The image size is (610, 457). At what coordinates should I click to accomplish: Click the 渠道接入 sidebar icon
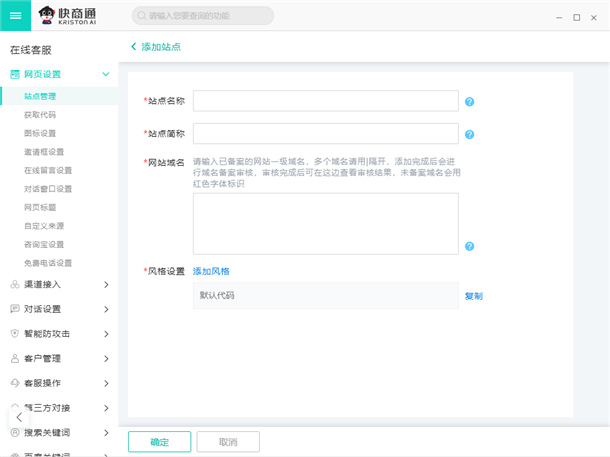[14, 284]
